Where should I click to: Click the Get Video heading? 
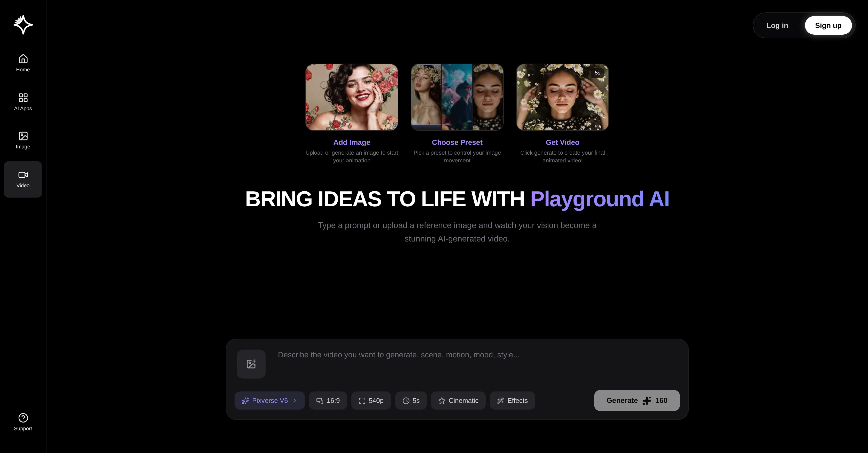[x=562, y=142]
